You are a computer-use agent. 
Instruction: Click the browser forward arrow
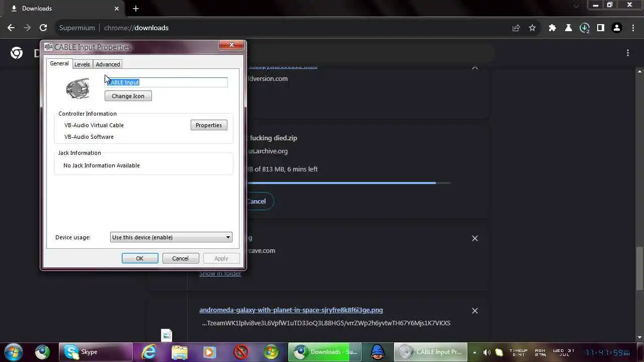(27, 28)
